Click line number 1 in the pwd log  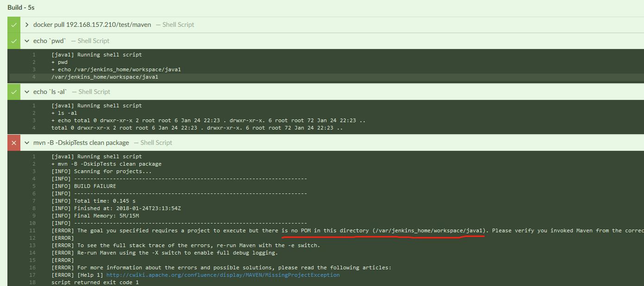coord(34,55)
